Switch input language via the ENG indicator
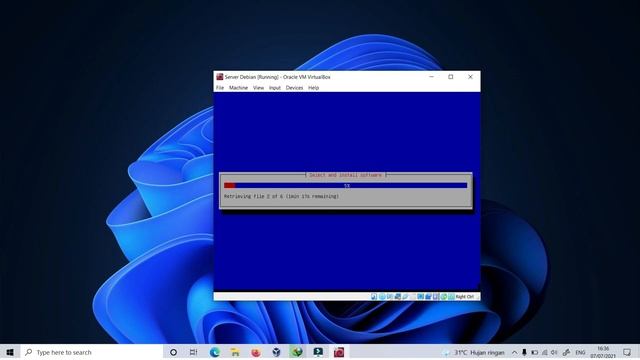 tap(580, 352)
